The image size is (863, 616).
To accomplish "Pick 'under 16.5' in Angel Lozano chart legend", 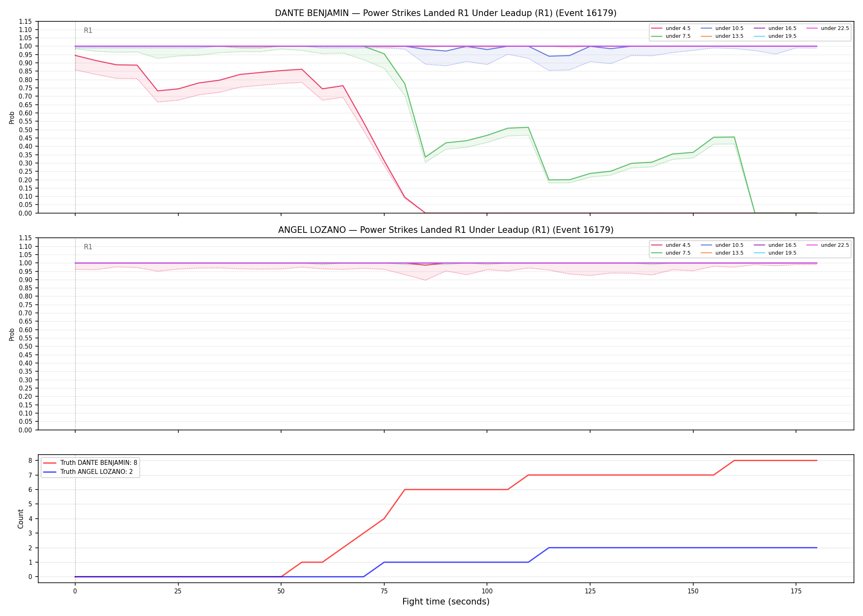I will coord(775,245).
